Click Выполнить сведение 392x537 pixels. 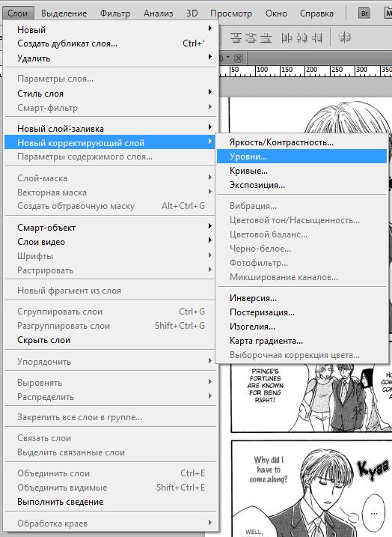111,502
